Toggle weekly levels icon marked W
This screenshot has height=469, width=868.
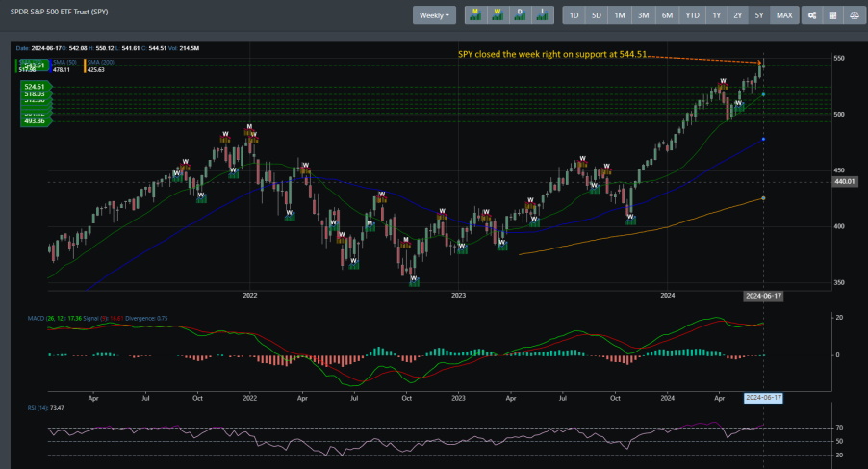coord(498,15)
